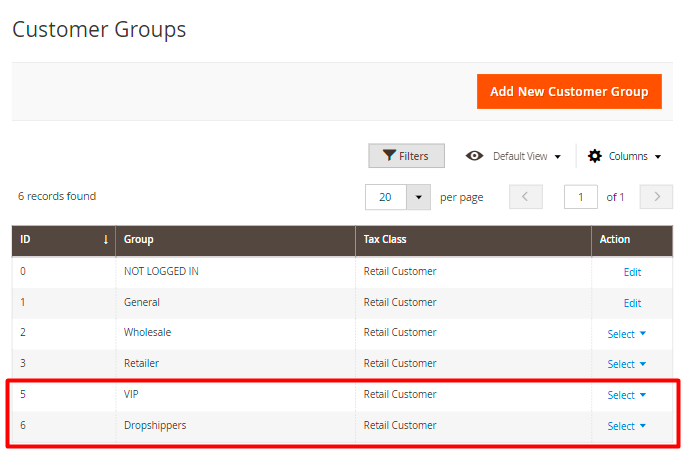Viewport: 684px width, 466px height.
Task: Sort by the Tax Class column header
Action: coord(472,240)
